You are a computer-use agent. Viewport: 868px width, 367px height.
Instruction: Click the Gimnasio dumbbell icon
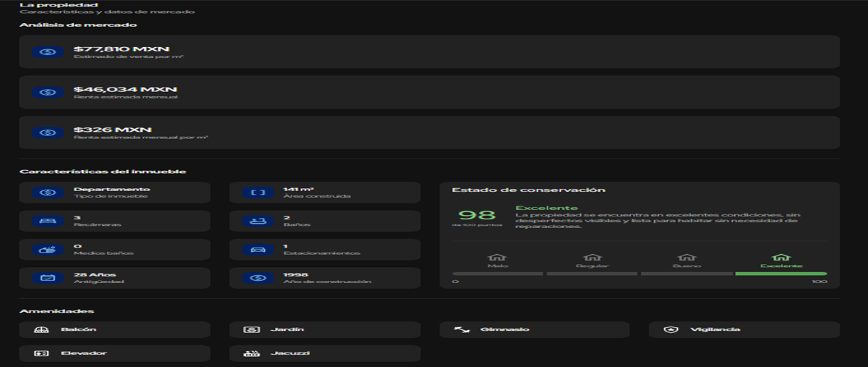[461, 330]
